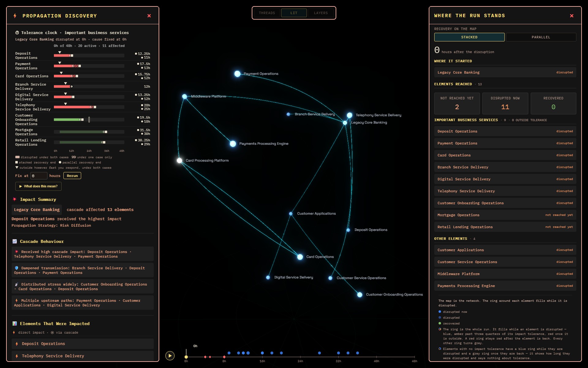Select the Card Operations graph node
588x368 pixels.
tap(300, 257)
